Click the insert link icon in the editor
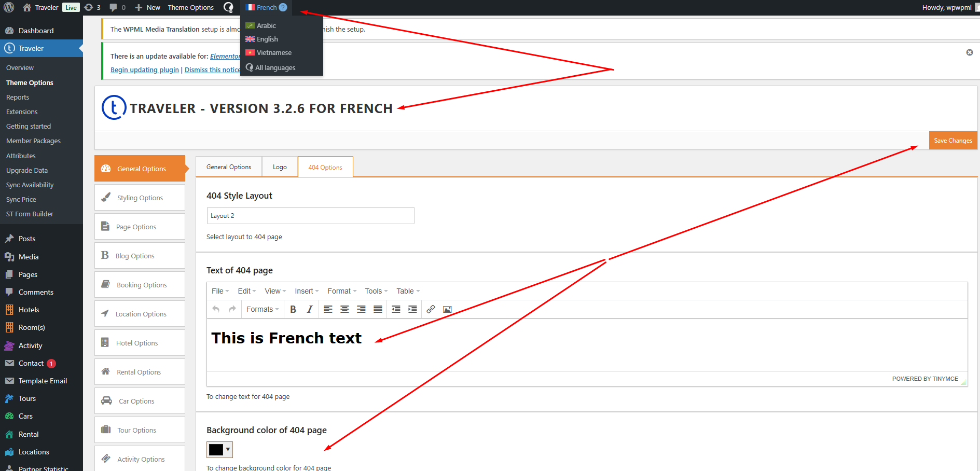This screenshot has height=471, width=980. 431,309
